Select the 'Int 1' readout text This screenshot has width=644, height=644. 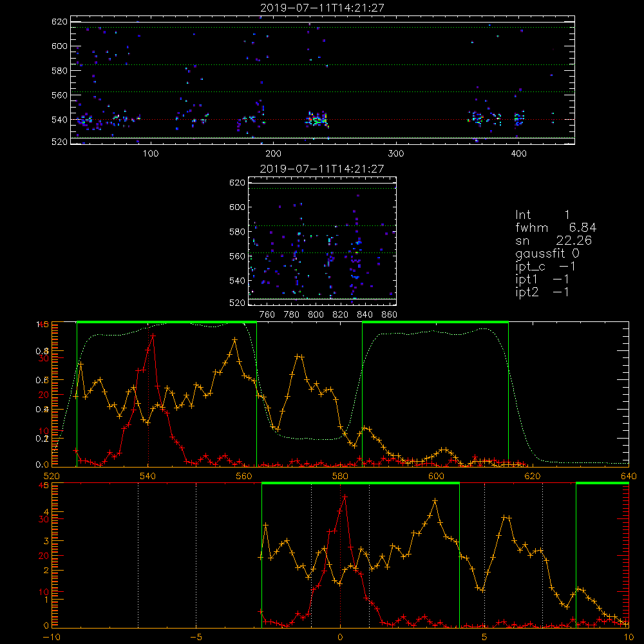[x=542, y=215]
